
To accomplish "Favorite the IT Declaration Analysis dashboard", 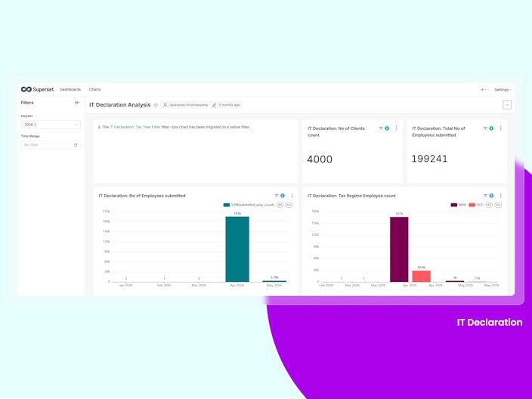I will click(x=156, y=105).
